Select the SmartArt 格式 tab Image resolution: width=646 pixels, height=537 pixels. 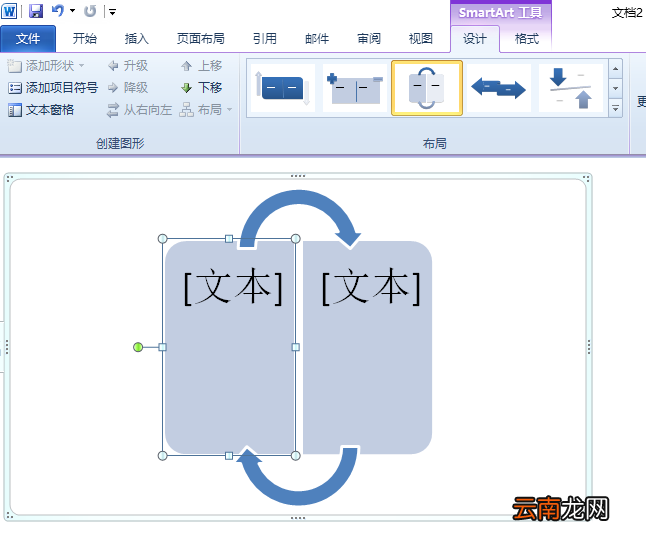tap(527, 39)
